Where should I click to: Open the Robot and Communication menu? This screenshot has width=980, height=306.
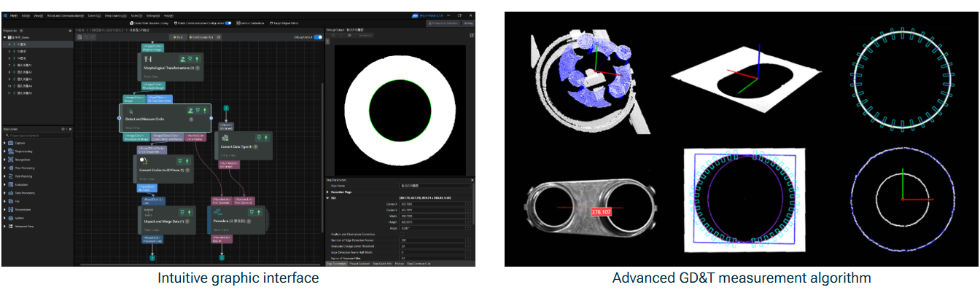click(65, 15)
